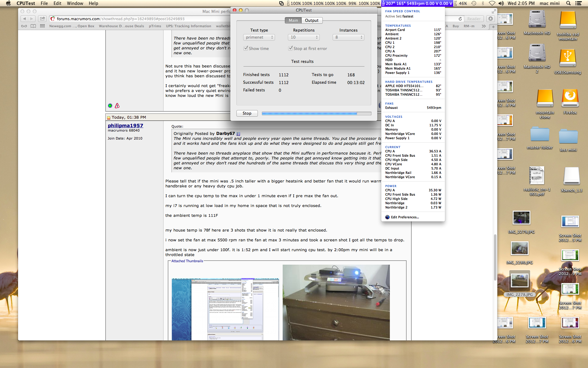Click the Safari share button icon
The width and height of the screenshot is (588, 368).
point(42,19)
